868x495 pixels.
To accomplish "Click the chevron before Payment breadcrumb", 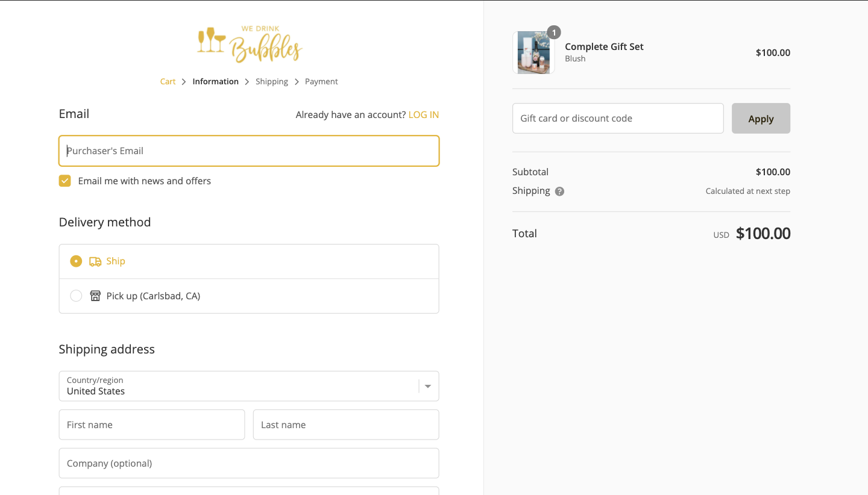I will click(297, 82).
